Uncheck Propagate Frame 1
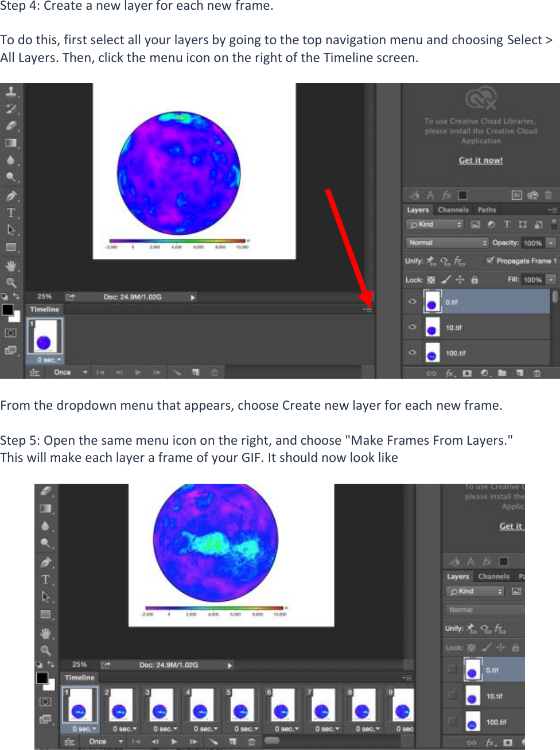The image size is (560, 750). [x=489, y=261]
